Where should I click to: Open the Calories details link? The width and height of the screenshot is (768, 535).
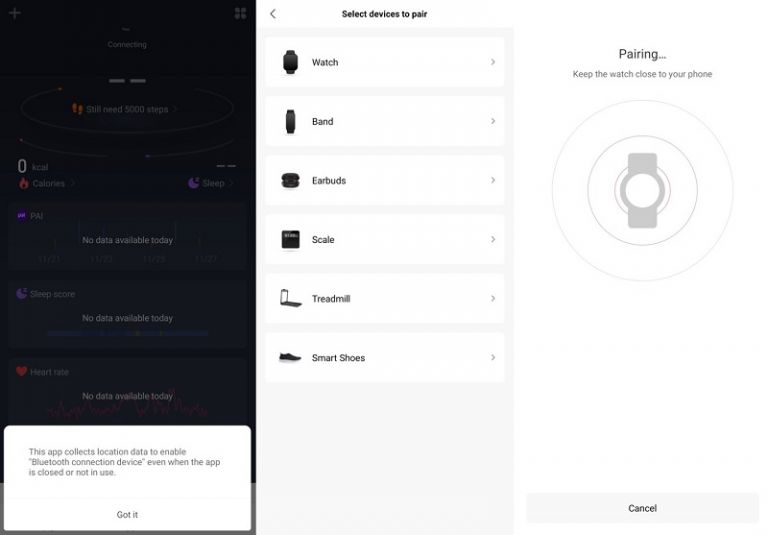click(x=48, y=184)
